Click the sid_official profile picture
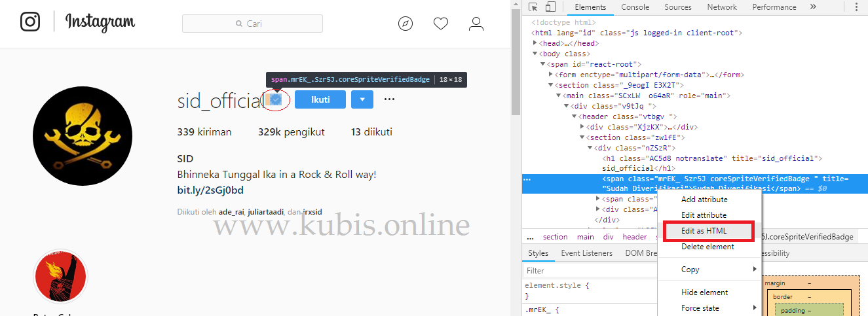The height and width of the screenshot is (316, 868). point(83,137)
